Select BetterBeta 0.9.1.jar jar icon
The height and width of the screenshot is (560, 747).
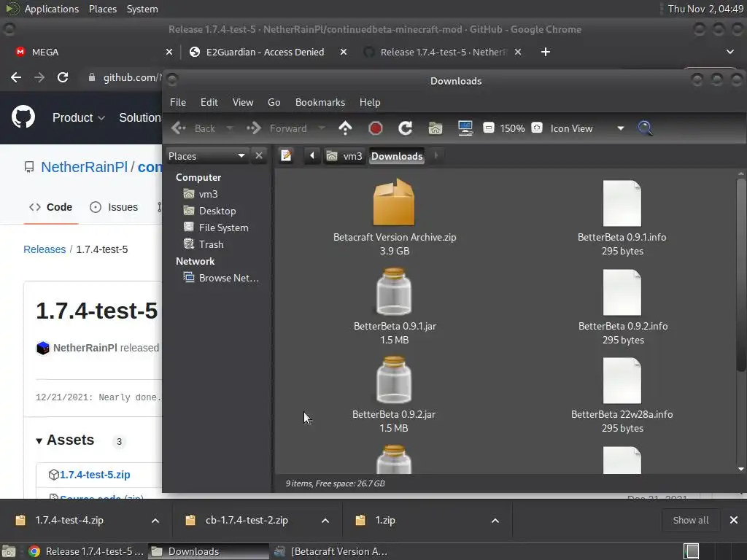pyautogui.click(x=394, y=292)
